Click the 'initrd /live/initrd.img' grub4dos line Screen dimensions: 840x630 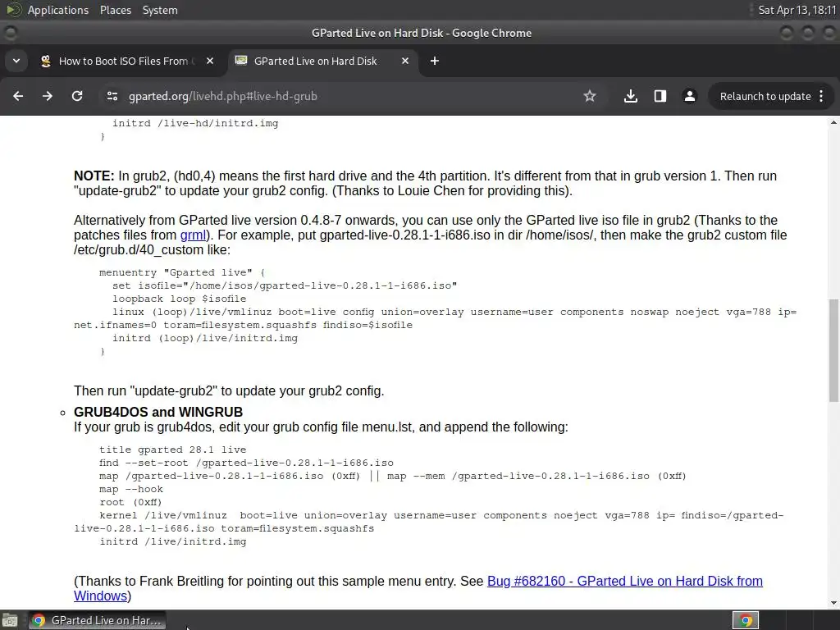(172, 541)
